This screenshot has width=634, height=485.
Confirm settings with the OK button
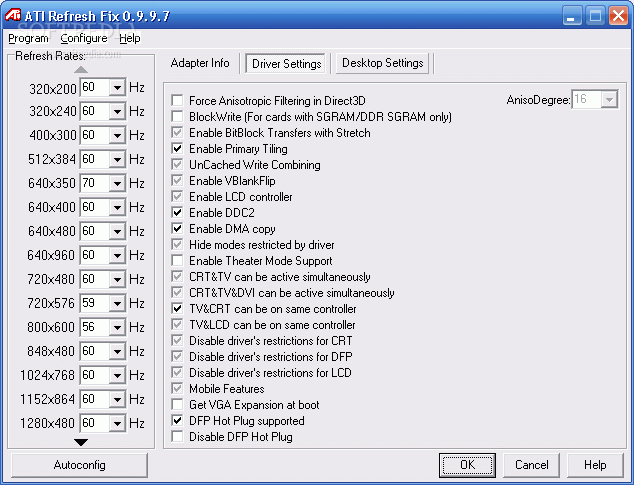click(467, 465)
